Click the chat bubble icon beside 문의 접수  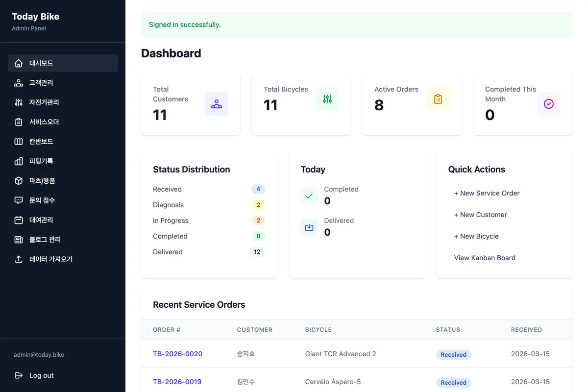[19, 200]
